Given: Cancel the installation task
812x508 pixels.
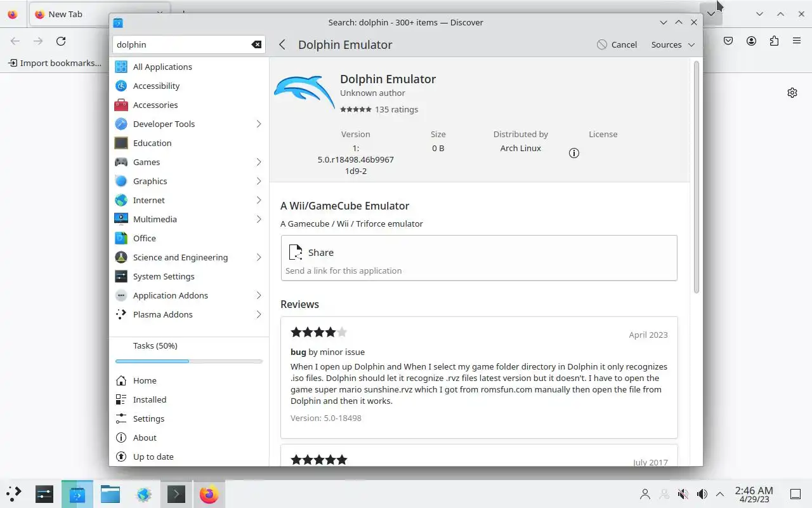Looking at the screenshot, I should (x=617, y=44).
